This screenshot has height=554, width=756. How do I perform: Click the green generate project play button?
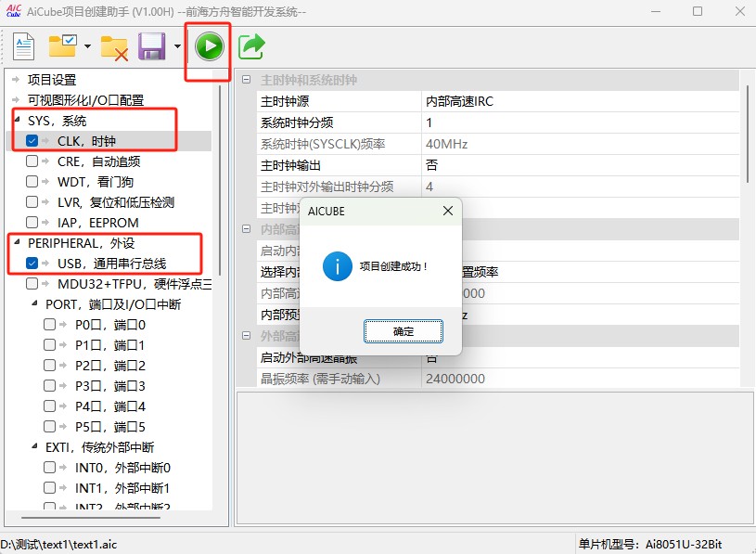click(x=210, y=46)
